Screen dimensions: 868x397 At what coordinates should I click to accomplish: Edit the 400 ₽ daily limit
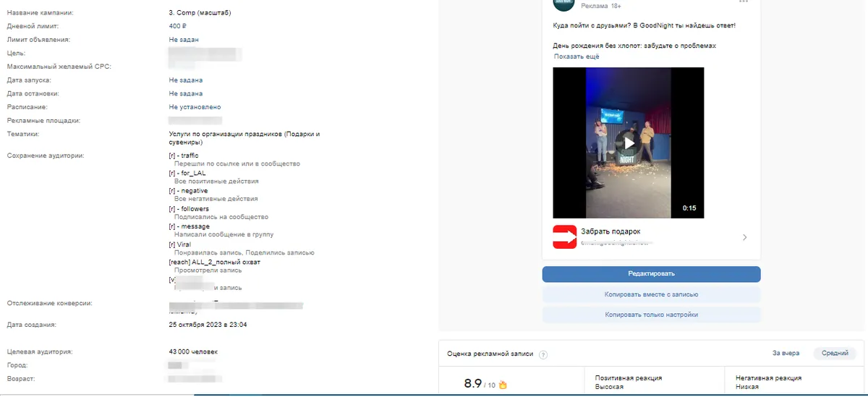coord(178,26)
